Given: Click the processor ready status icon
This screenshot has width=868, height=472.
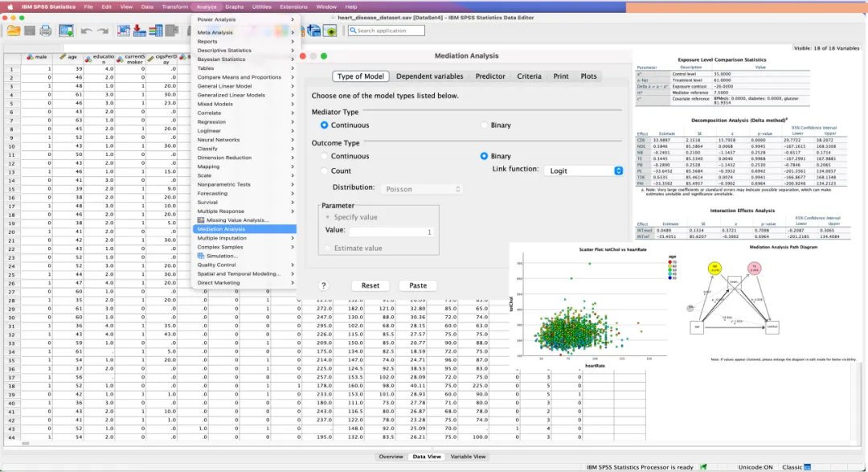Looking at the screenshot, I should [x=703, y=467].
